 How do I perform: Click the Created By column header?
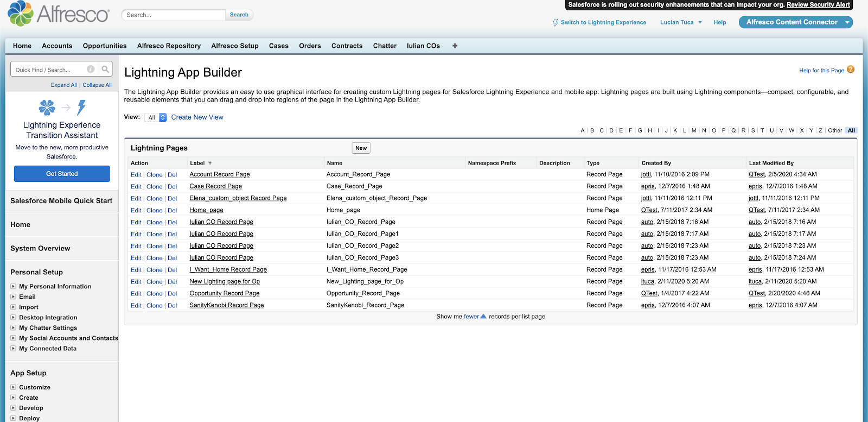pyautogui.click(x=656, y=163)
